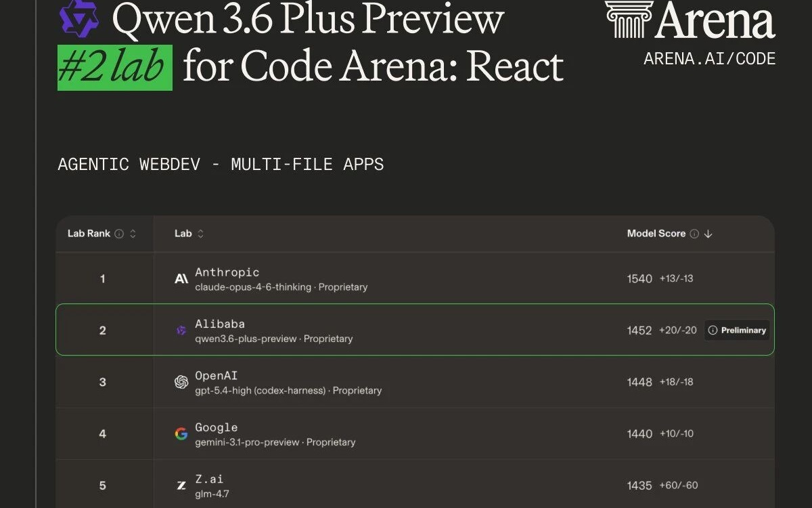Viewport: 812px width, 508px height.
Task: Click the OpenAI logo in rank 3 row
Action: [x=180, y=381]
